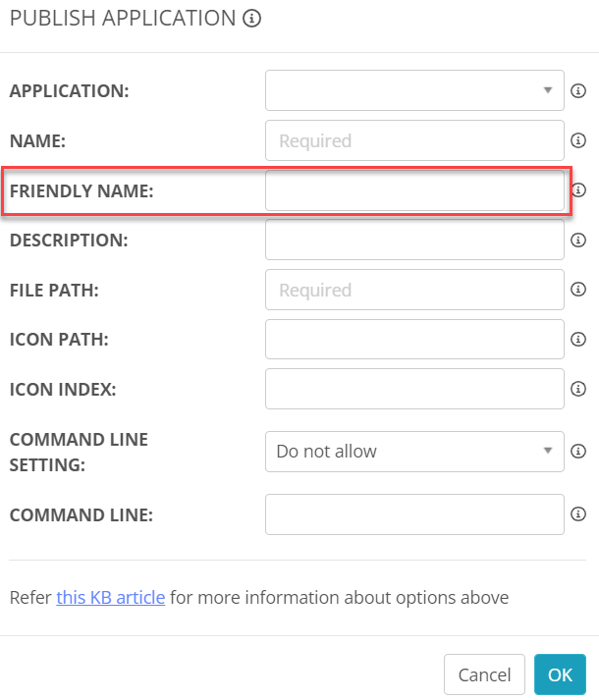Click the Friendly Name text field
The height and width of the screenshot is (700, 599).
click(414, 190)
